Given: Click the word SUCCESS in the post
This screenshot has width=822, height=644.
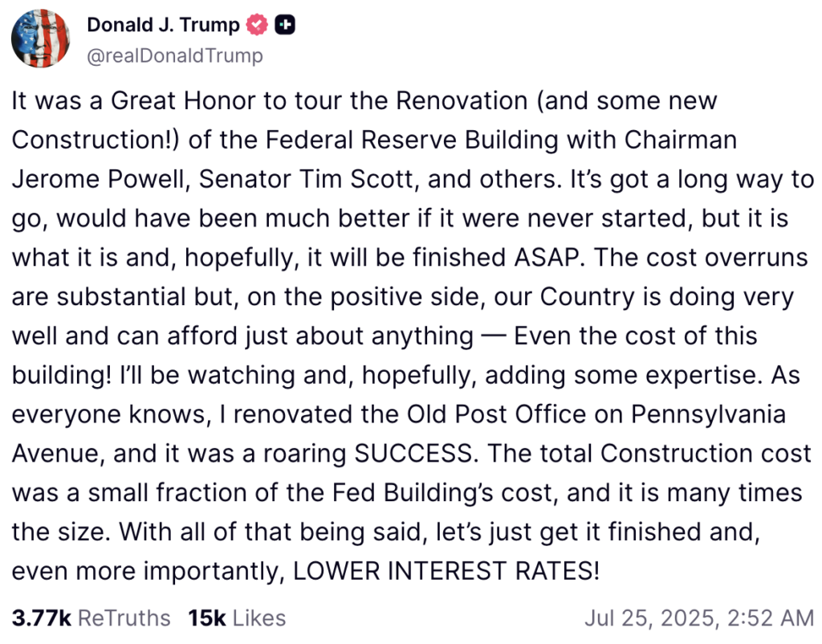Looking at the screenshot, I should click(413, 453).
